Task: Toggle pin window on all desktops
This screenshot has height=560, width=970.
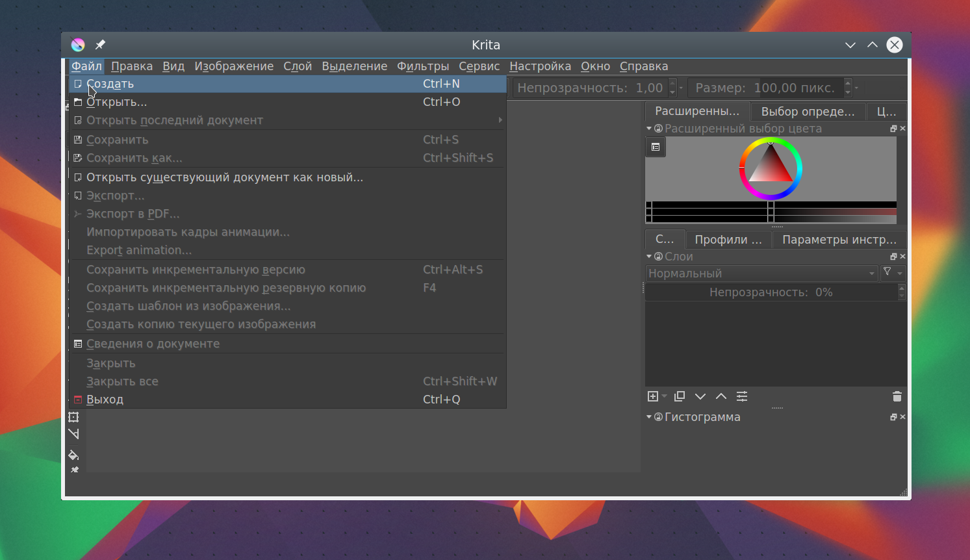Action: pyautogui.click(x=100, y=45)
